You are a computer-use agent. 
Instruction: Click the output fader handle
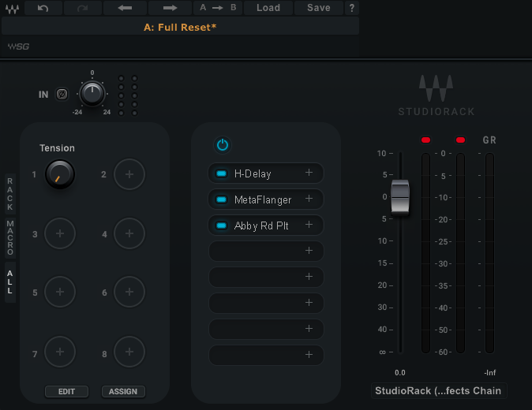(x=400, y=197)
